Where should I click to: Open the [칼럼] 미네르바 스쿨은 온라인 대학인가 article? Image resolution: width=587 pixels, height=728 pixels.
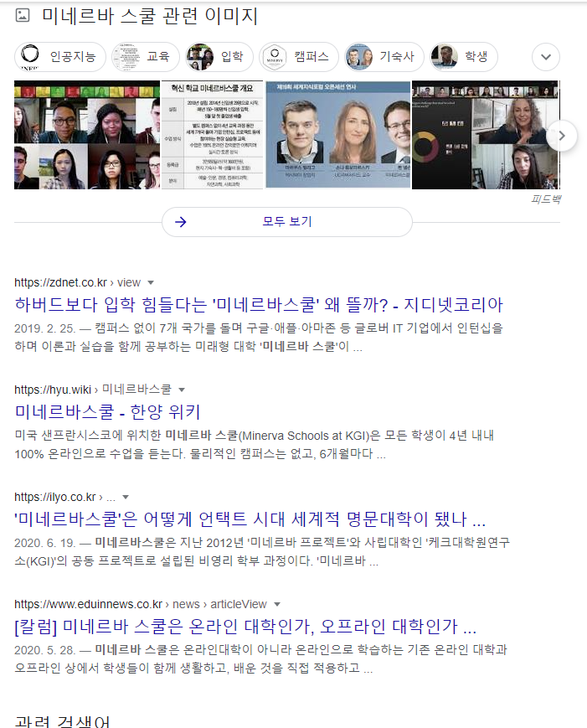[x=245, y=627]
